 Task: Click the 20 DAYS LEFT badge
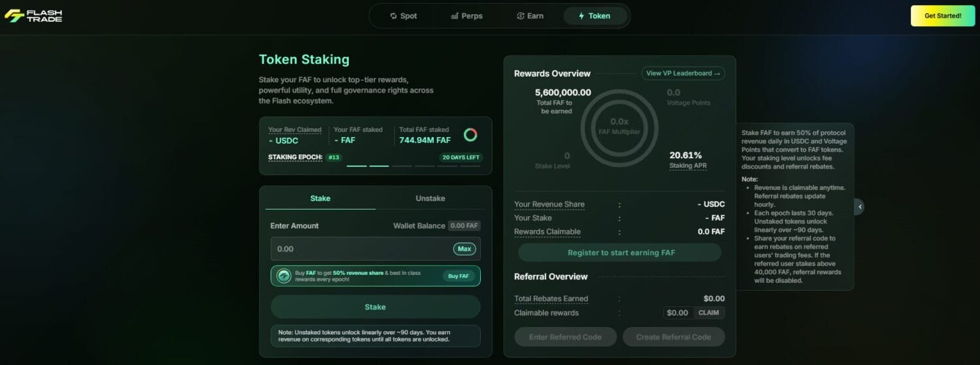click(461, 157)
